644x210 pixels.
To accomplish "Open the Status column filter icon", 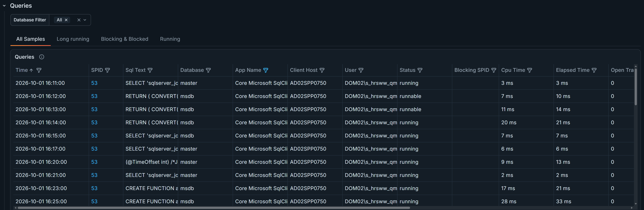I will [x=420, y=71].
